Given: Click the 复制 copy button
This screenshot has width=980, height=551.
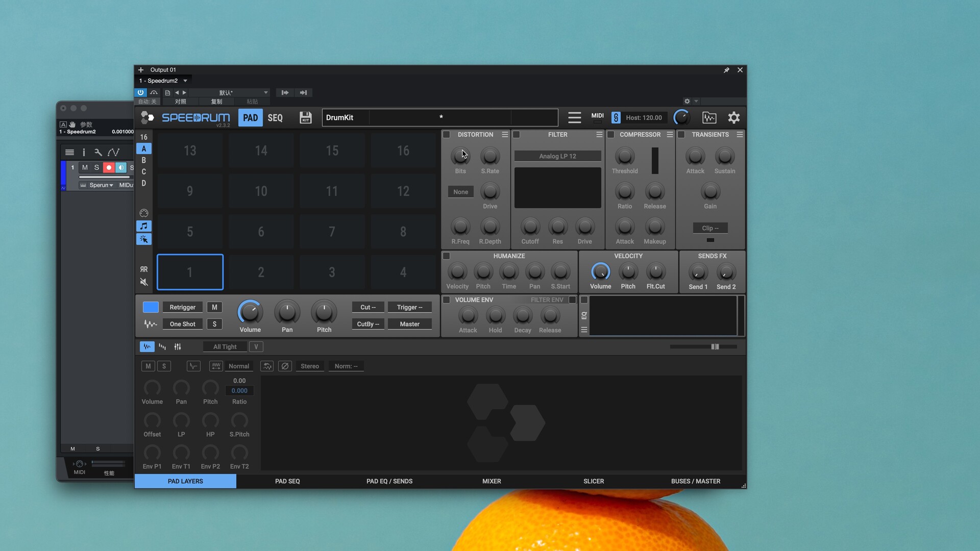Looking at the screenshot, I should tap(216, 102).
